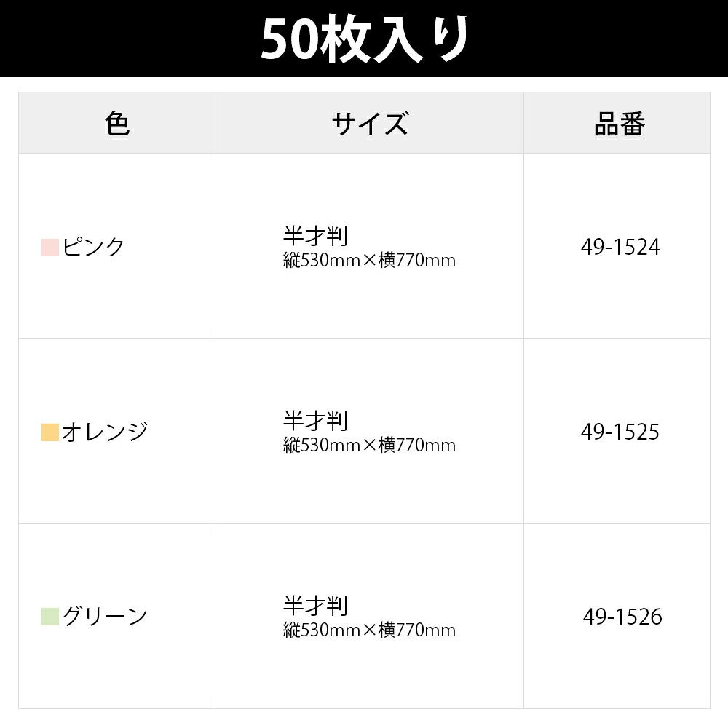Click the green row dimensions 縦530mm×横770mm
728x728 pixels.
coord(370,630)
